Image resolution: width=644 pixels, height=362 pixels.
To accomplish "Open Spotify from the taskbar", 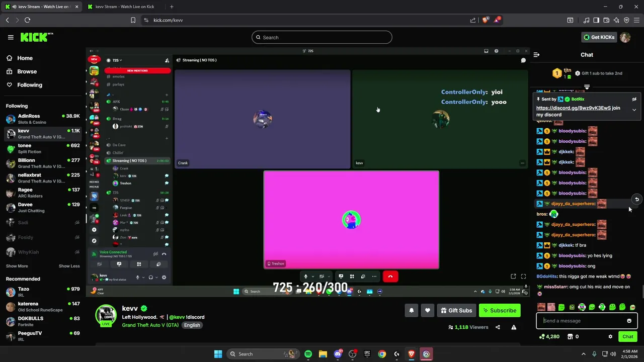I will tap(308, 354).
